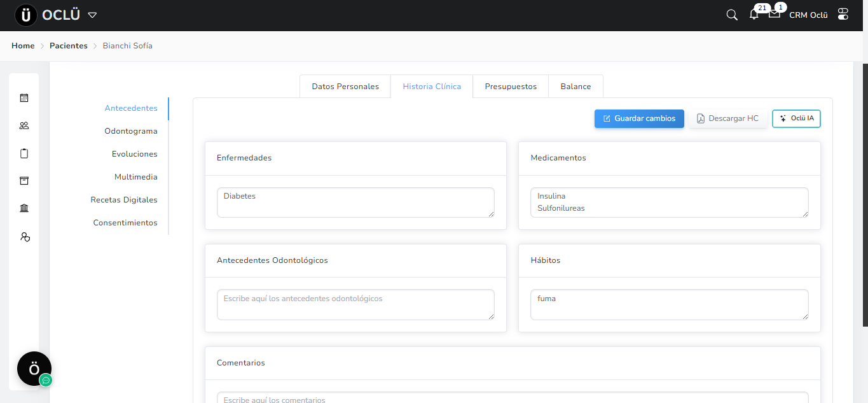Image resolution: width=868 pixels, height=403 pixels.
Task: Select Antecedentes in the side menu
Action: 131,108
